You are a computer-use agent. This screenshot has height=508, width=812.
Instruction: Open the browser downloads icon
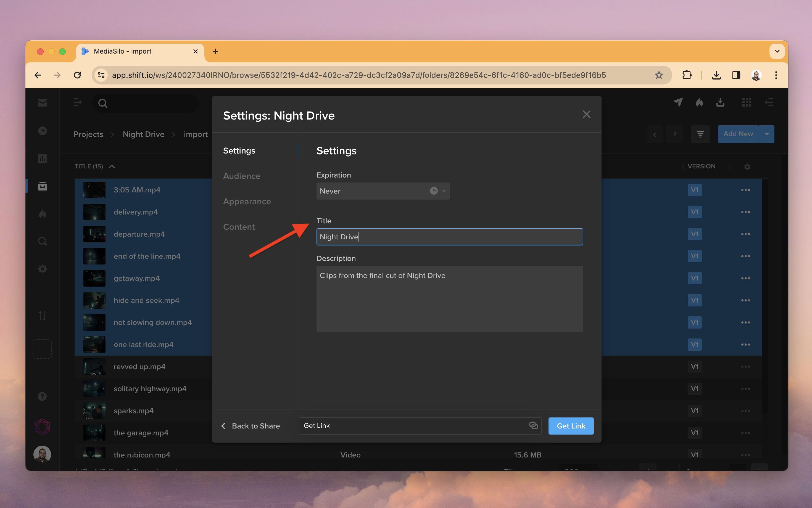pyautogui.click(x=716, y=75)
